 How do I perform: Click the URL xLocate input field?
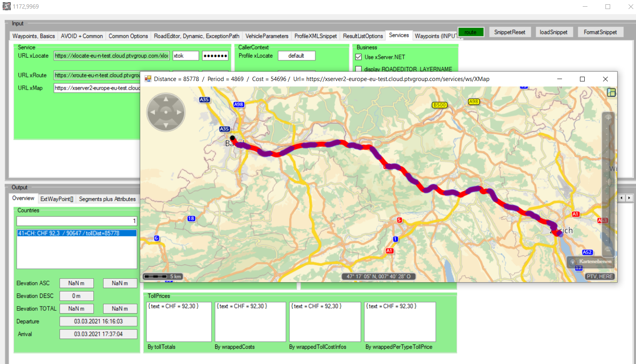(112, 56)
